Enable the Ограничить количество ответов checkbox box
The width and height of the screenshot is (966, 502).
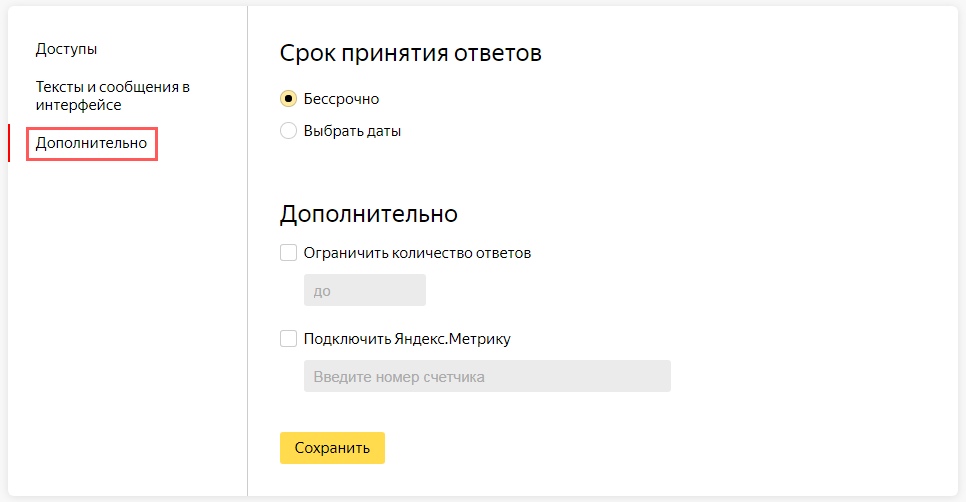point(288,253)
